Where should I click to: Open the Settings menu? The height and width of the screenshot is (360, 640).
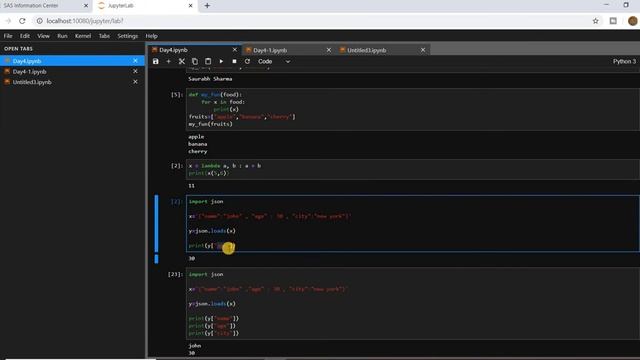click(x=128, y=36)
